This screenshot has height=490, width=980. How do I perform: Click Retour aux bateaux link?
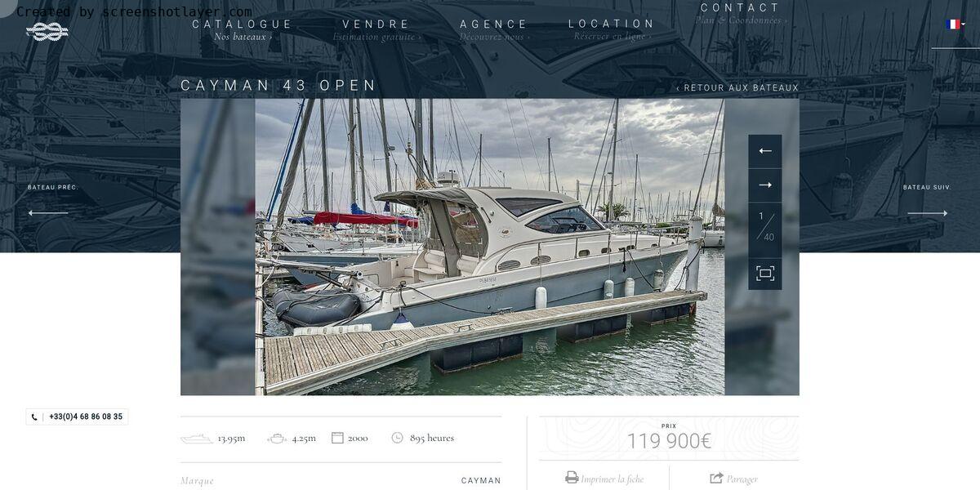(x=737, y=88)
